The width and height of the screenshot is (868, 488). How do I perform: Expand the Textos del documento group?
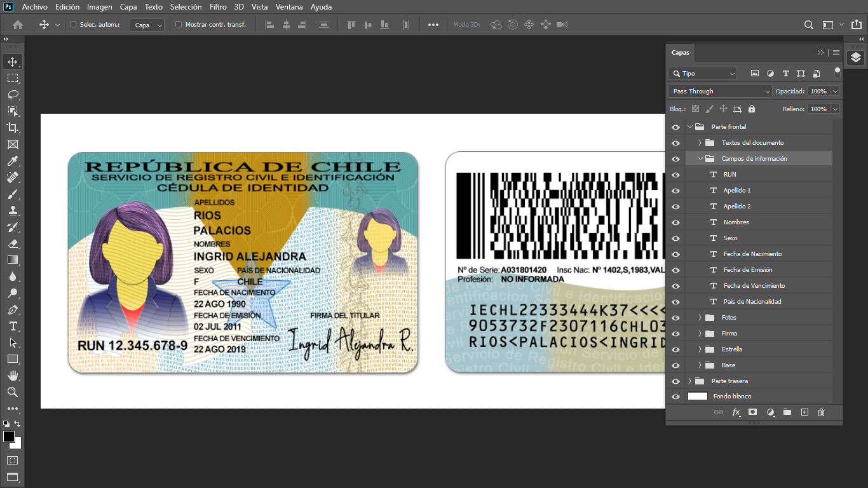(700, 143)
